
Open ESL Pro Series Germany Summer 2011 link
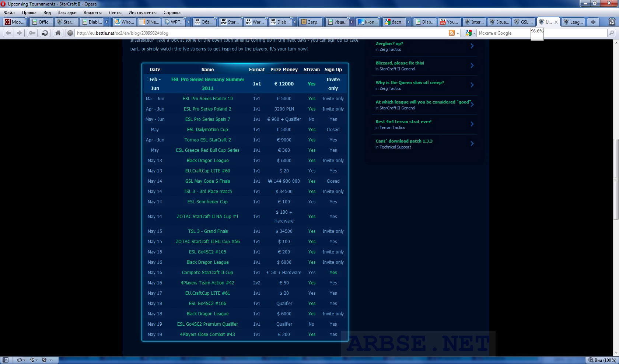click(207, 84)
